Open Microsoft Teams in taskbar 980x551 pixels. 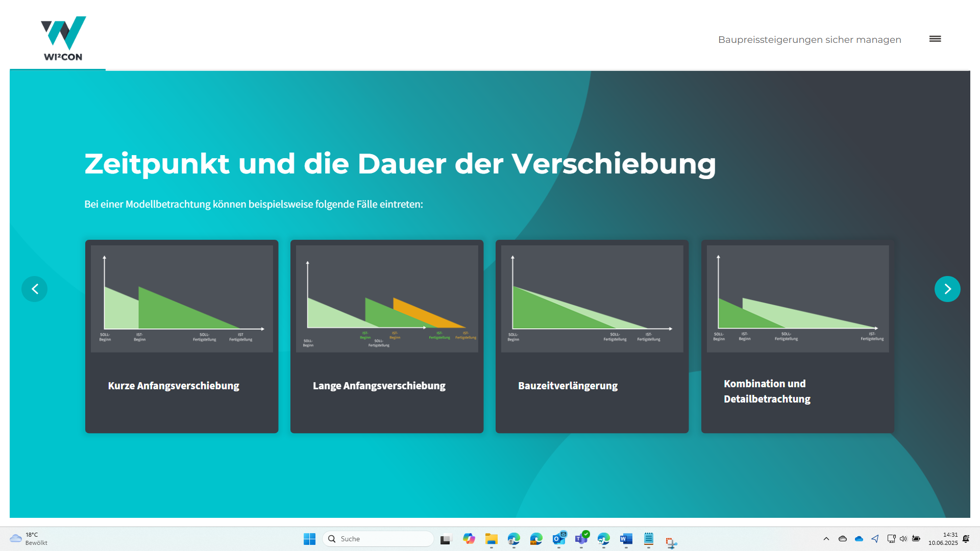click(581, 539)
